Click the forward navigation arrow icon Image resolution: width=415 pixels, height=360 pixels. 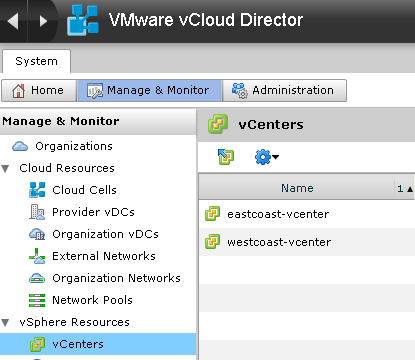43,21
